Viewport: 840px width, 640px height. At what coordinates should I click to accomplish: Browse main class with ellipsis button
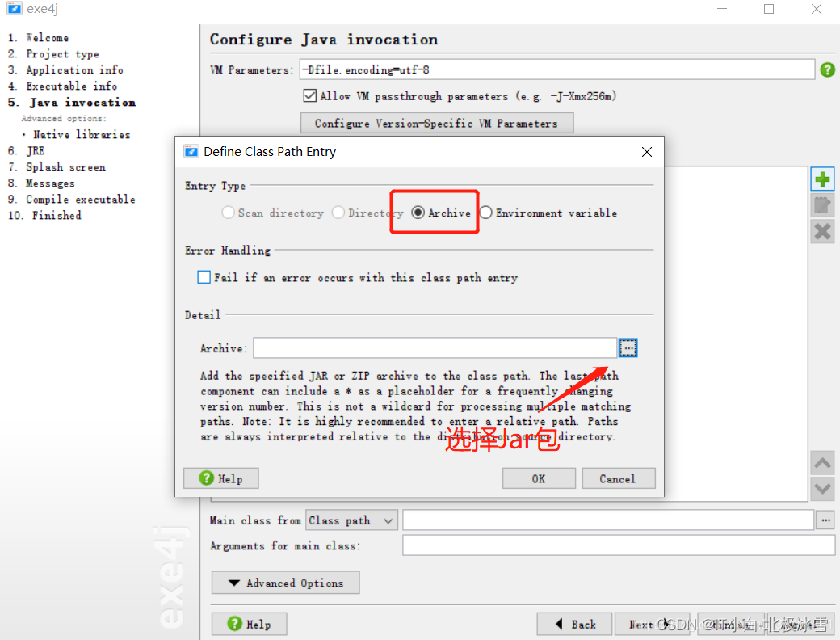pyautogui.click(x=825, y=520)
